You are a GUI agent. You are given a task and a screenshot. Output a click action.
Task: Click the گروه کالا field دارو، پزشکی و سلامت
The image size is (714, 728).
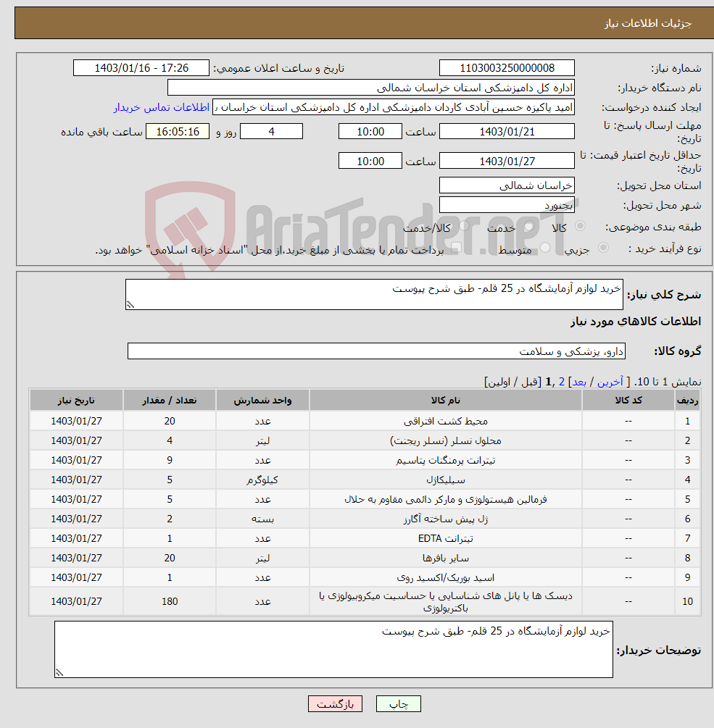[376, 351]
